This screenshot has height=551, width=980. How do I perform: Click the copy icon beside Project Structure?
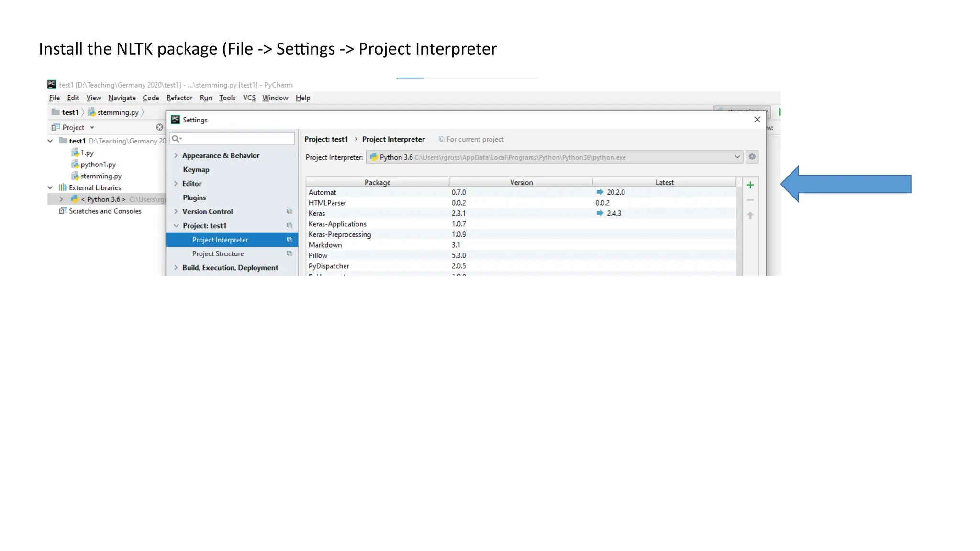[290, 253]
